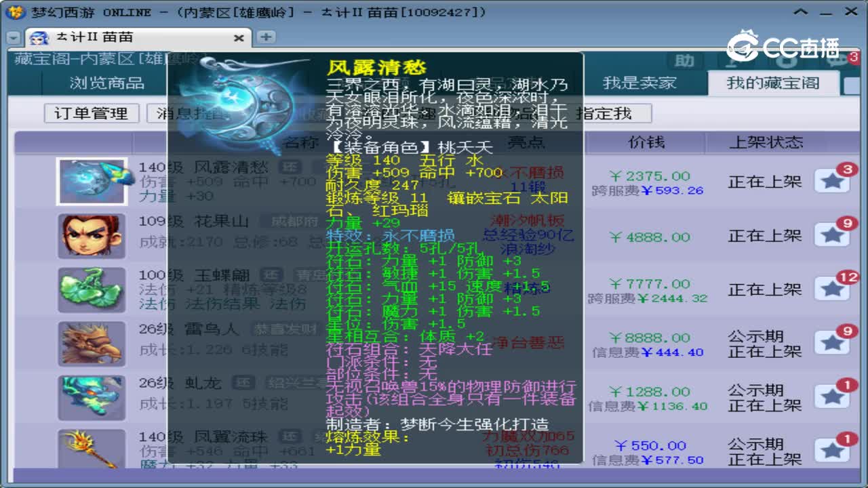This screenshot has width=868, height=488.
Task: Open 订单管理 order management
Action: [x=90, y=114]
